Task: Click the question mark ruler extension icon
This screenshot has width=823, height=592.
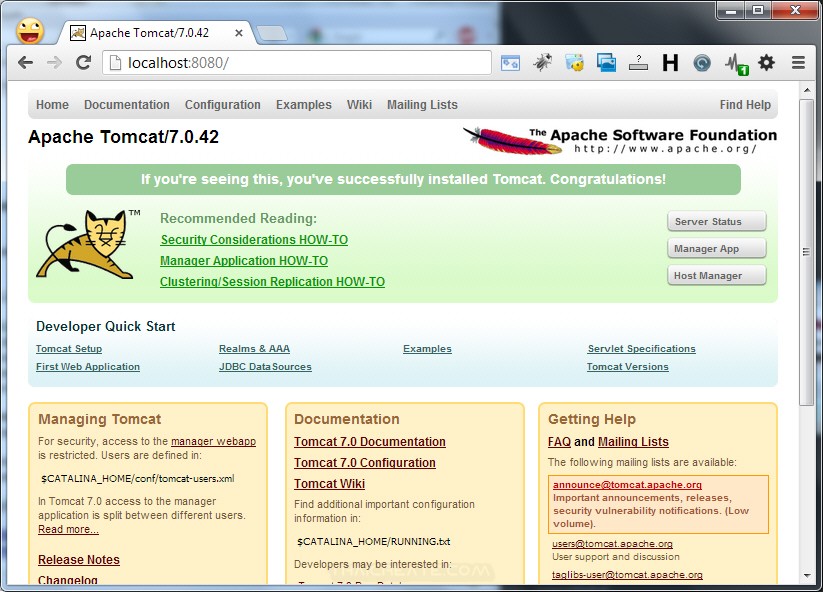Action: point(638,63)
